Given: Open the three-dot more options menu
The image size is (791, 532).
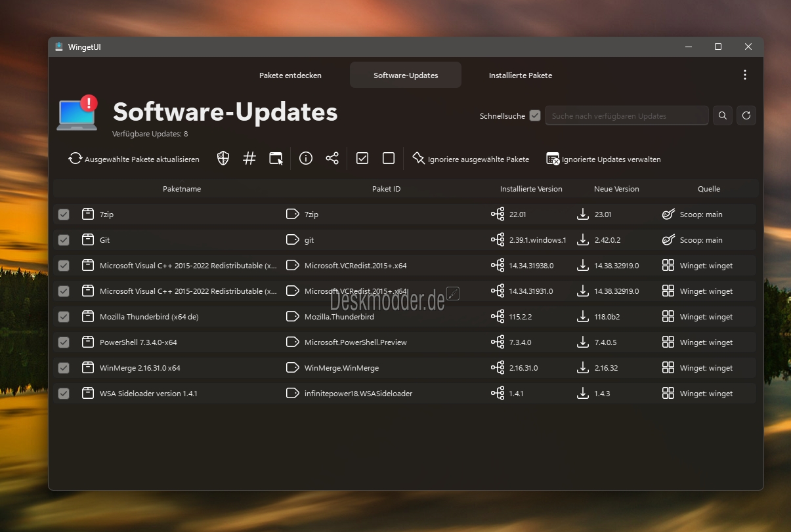Looking at the screenshot, I should click(x=745, y=75).
